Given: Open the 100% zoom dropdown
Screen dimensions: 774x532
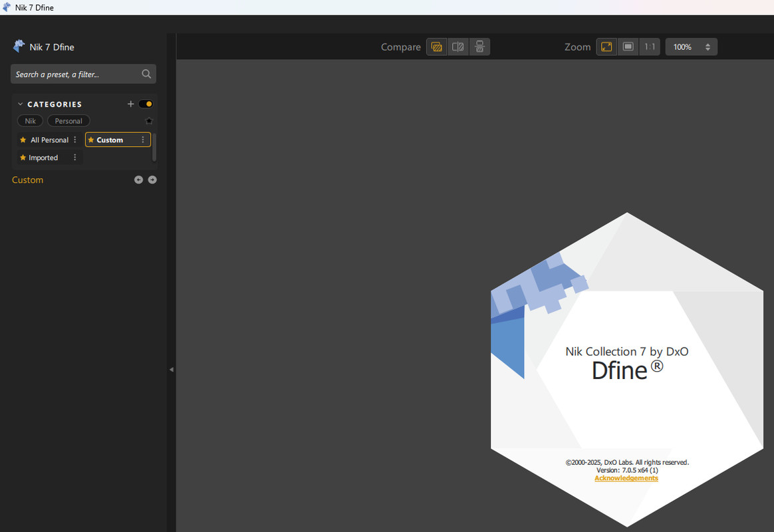Looking at the screenshot, I should point(691,47).
